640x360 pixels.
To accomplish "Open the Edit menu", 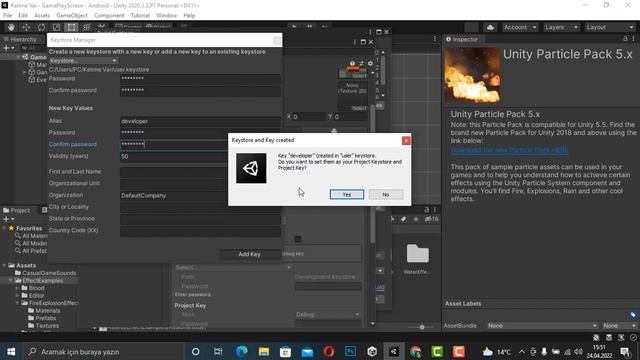I will point(23,16).
